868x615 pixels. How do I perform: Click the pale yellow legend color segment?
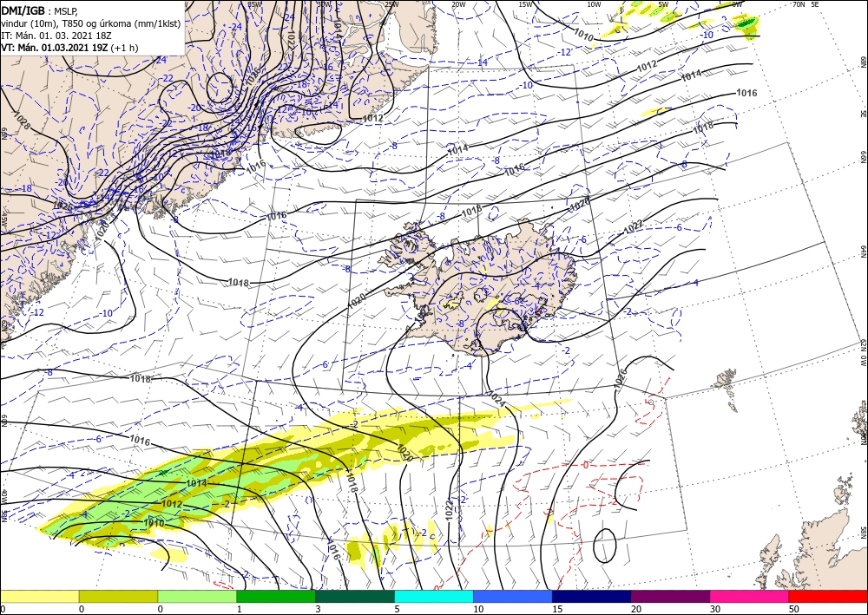click(x=40, y=596)
